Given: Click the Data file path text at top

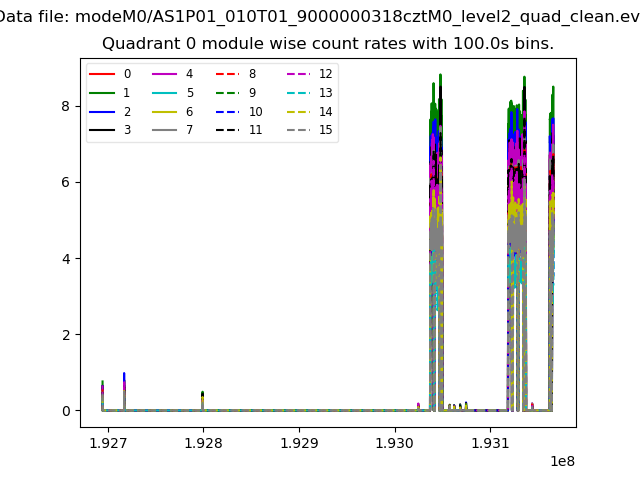Looking at the screenshot, I should click(x=320, y=17).
